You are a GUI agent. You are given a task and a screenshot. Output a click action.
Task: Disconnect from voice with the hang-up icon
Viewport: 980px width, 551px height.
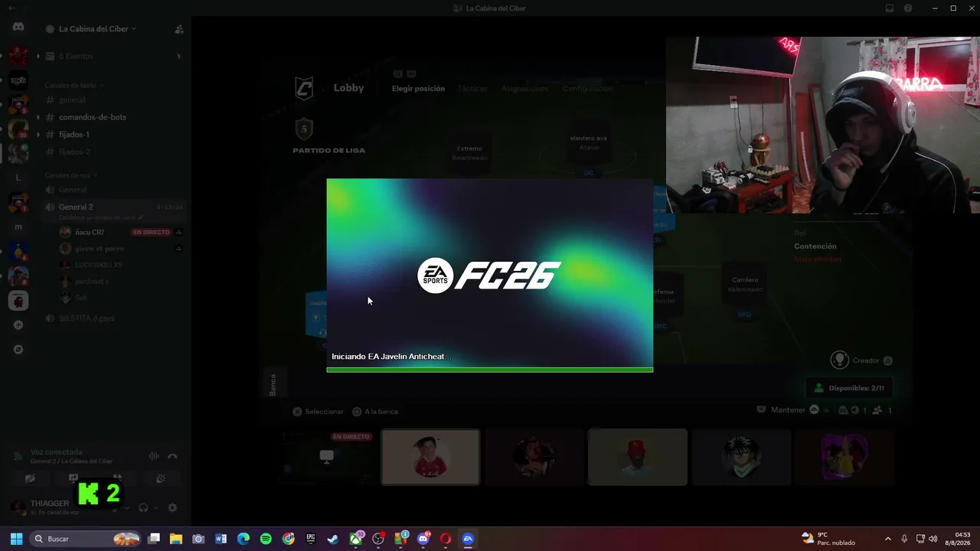[172, 456]
